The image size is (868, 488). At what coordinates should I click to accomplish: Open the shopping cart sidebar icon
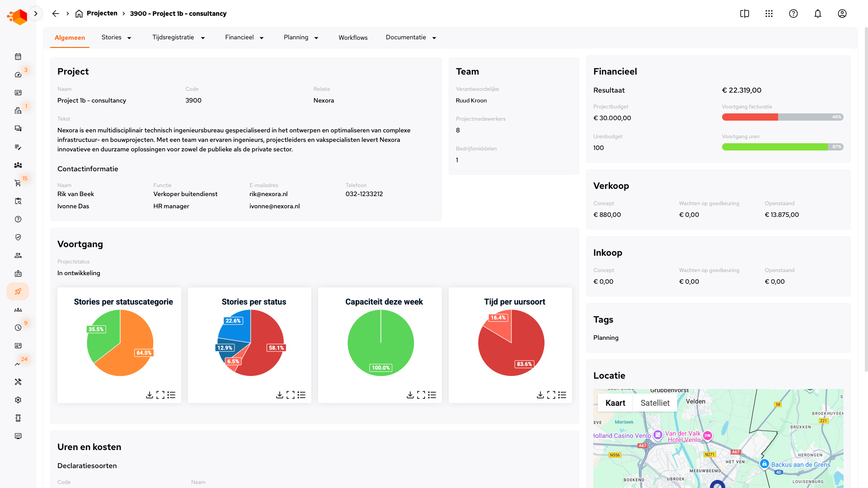pos(18,183)
